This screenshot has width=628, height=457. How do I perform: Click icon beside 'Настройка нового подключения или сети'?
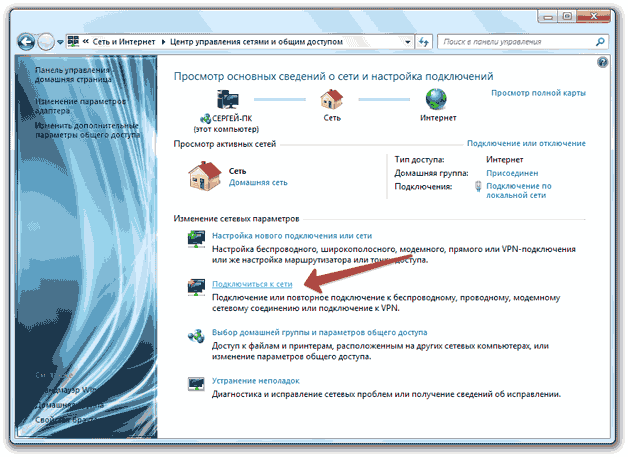(x=196, y=239)
